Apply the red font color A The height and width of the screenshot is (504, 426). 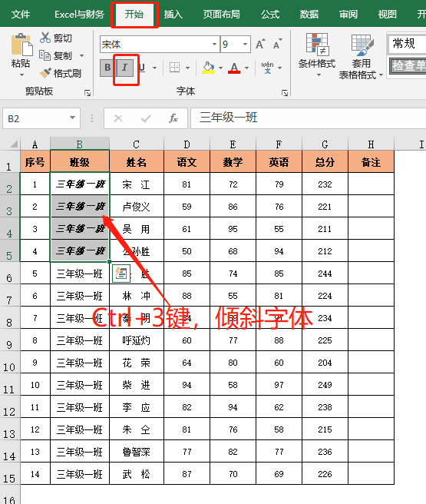click(234, 68)
